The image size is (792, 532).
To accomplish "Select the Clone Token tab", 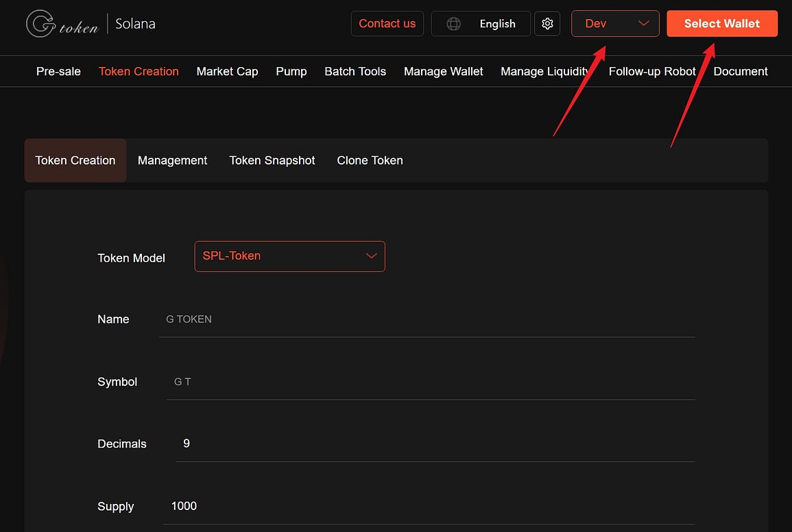I will [x=370, y=160].
